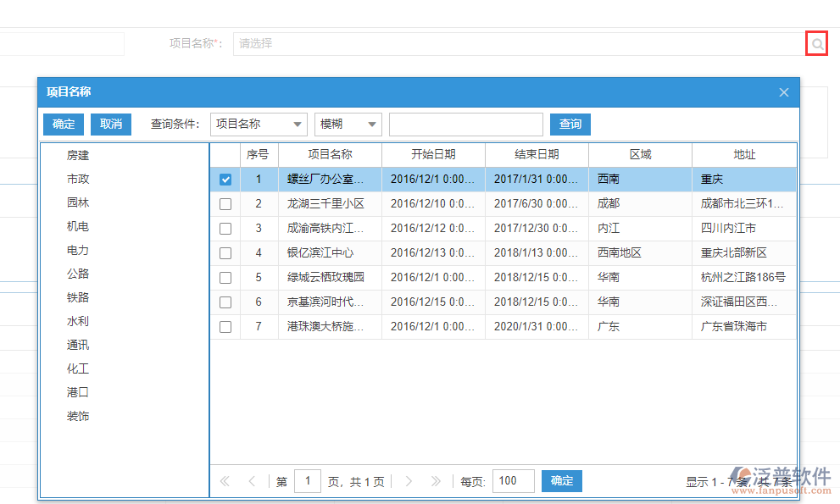The width and height of the screenshot is (840, 504).
Task: Uncheck the row 1 螺丝厂办公室 checkbox
Action: click(225, 180)
